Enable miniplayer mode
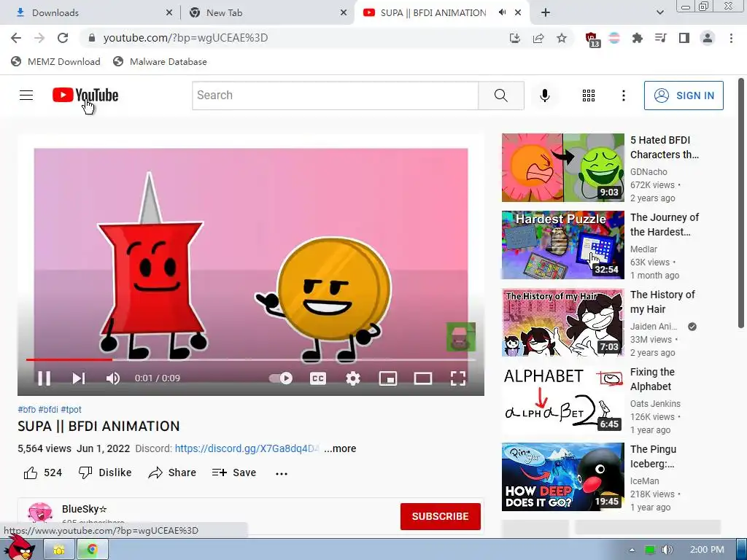The image size is (747, 560). pos(388,378)
